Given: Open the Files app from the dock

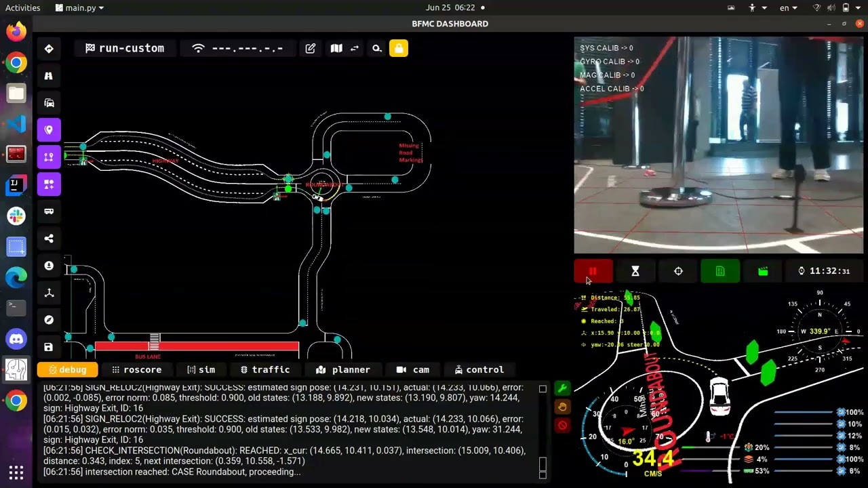Looking at the screenshot, I should (x=16, y=93).
